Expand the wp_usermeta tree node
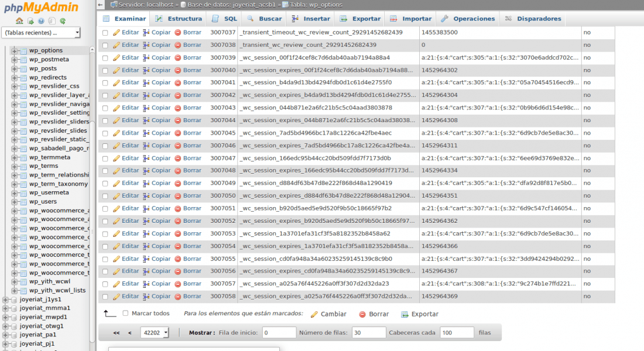 click(15, 193)
